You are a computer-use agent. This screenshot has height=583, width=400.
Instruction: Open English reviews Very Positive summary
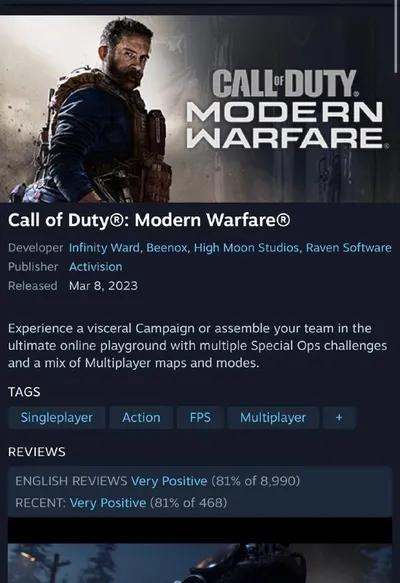[x=169, y=481]
